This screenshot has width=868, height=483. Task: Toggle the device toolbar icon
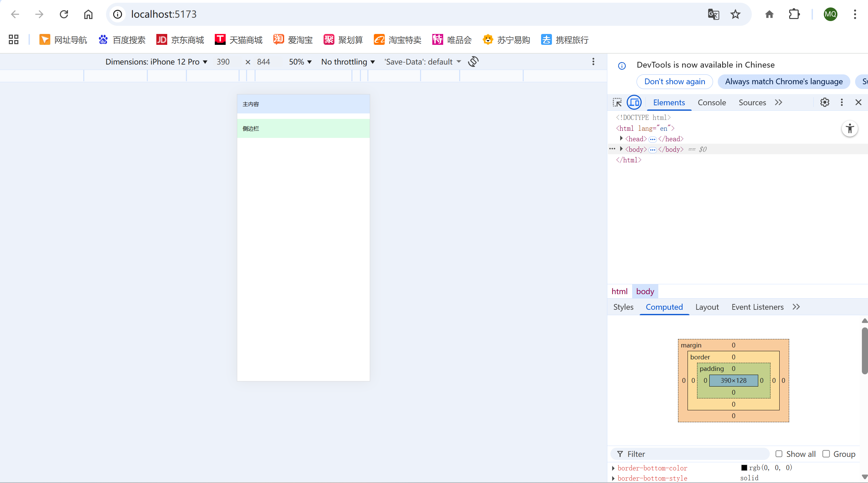(634, 102)
